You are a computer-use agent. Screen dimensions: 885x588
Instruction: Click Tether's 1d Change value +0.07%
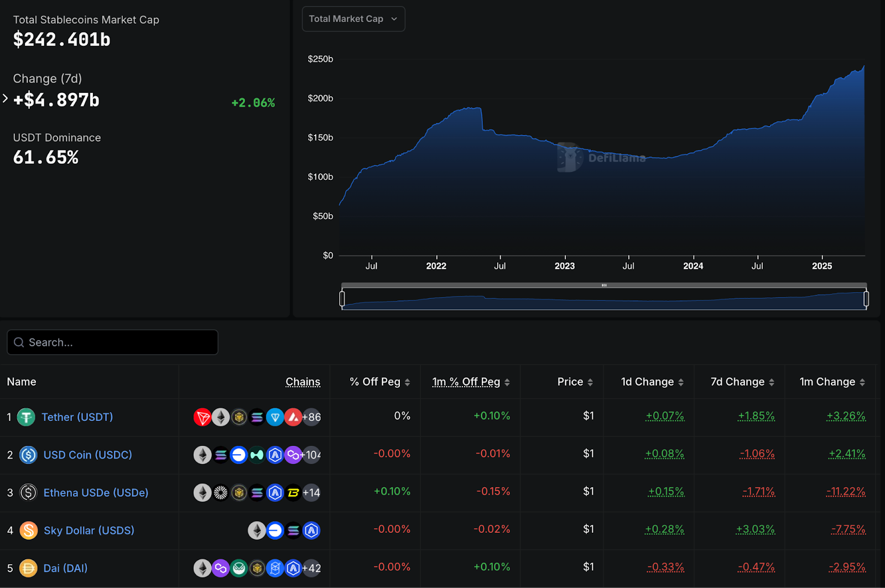(665, 416)
